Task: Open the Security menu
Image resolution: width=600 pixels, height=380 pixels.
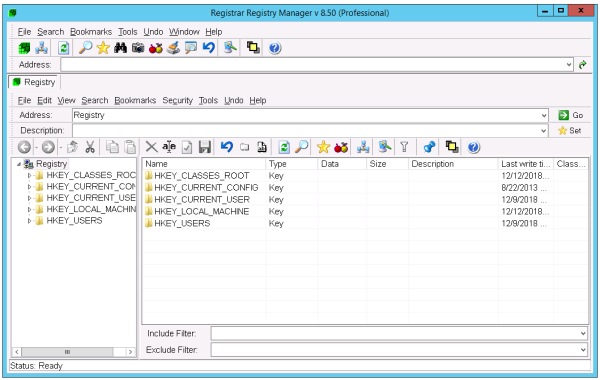Action: [x=178, y=101]
